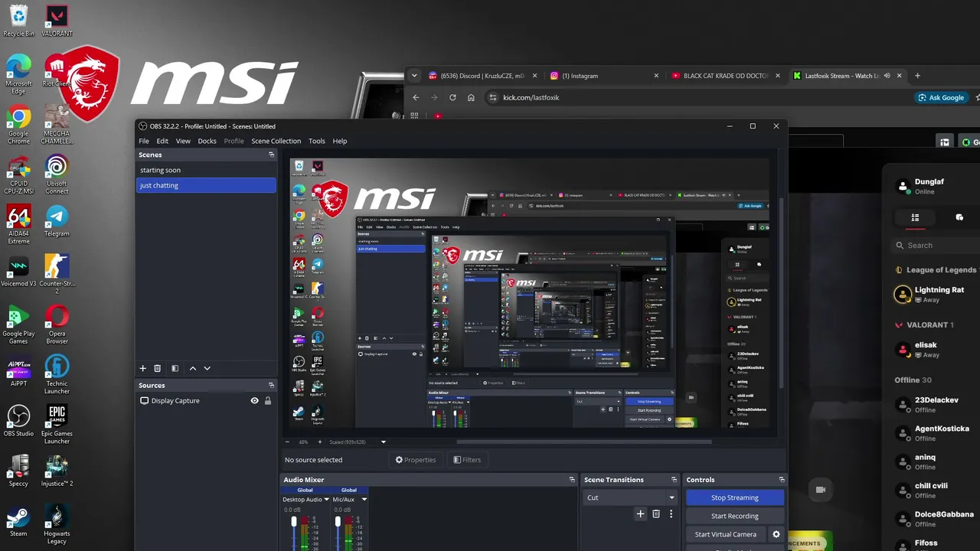Image resolution: width=980 pixels, height=551 pixels.
Task: Open the Help menu in OBS
Action: click(x=340, y=141)
